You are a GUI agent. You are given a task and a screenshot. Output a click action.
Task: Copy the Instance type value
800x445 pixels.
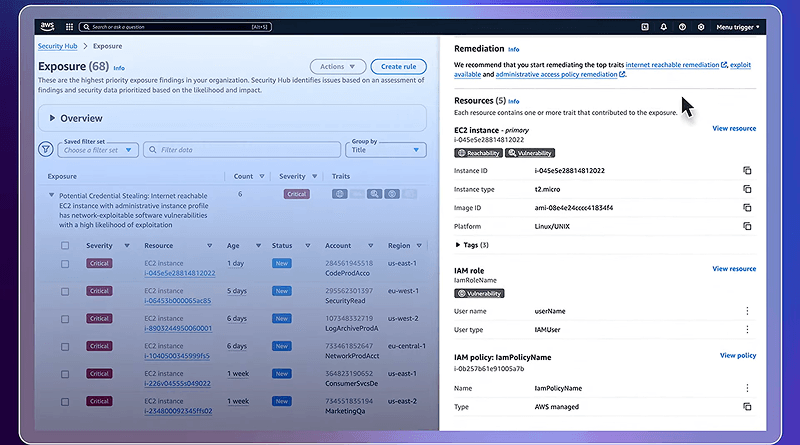pos(747,189)
